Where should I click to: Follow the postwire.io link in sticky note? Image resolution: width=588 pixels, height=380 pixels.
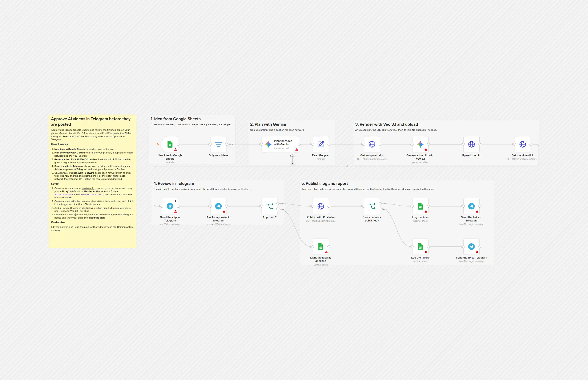click(88, 188)
